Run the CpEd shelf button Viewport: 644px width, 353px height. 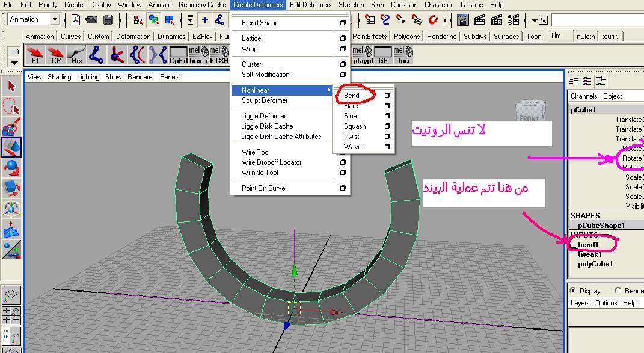point(179,55)
